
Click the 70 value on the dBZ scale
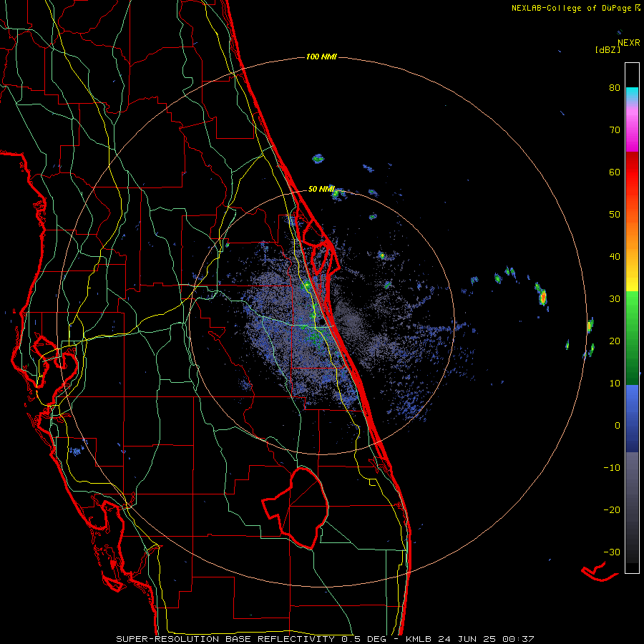coord(615,130)
